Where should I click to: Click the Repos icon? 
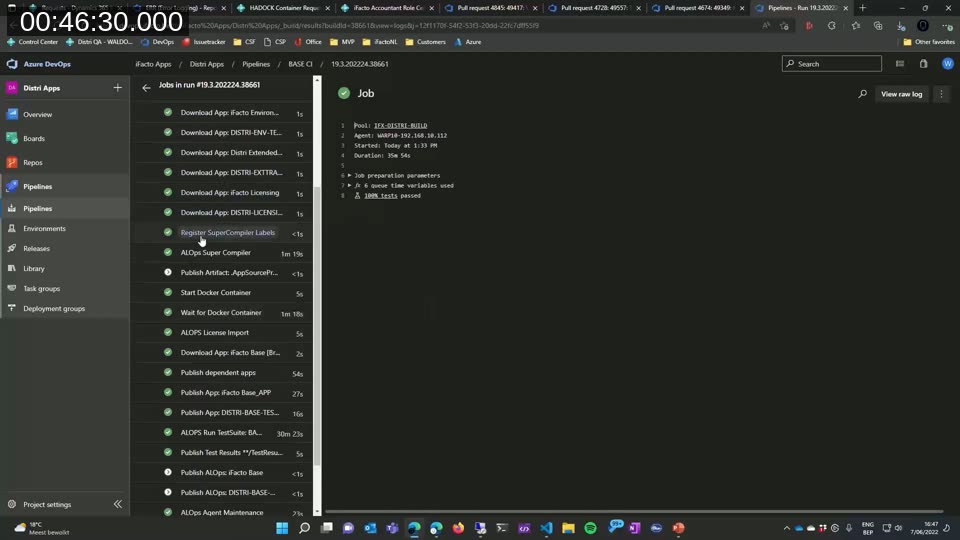coord(12,162)
